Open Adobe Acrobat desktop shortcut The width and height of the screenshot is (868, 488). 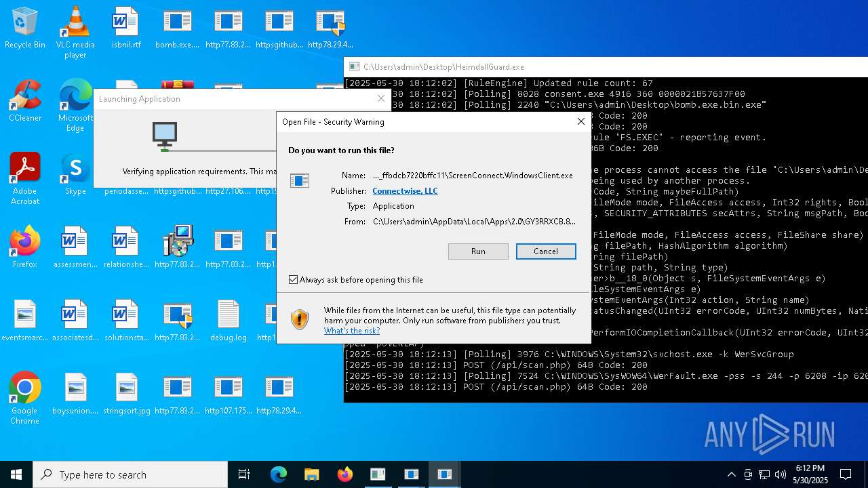point(25,179)
